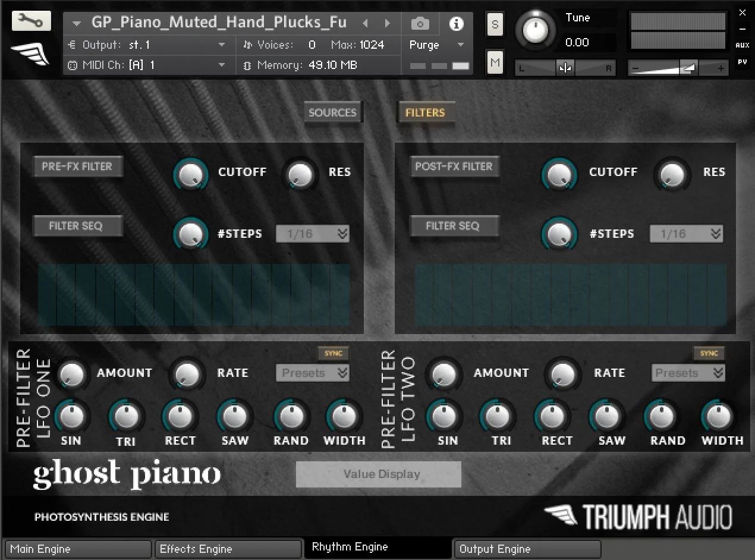Open Pre-FX #STEPS 1/16 dropdown

[x=313, y=234]
